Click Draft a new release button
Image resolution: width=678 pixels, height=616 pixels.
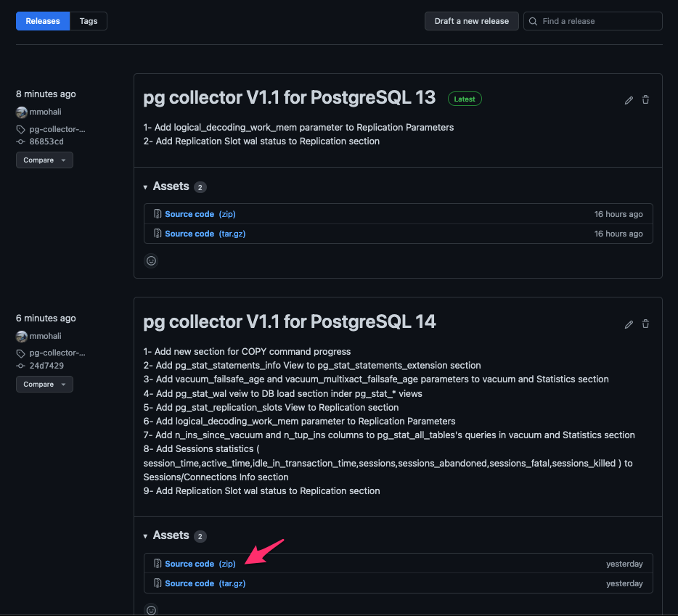click(471, 21)
